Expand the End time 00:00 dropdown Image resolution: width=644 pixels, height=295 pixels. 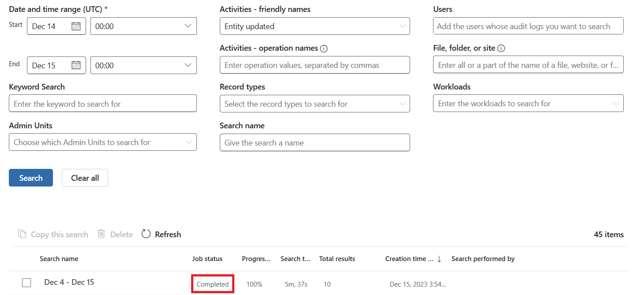click(188, 65)
